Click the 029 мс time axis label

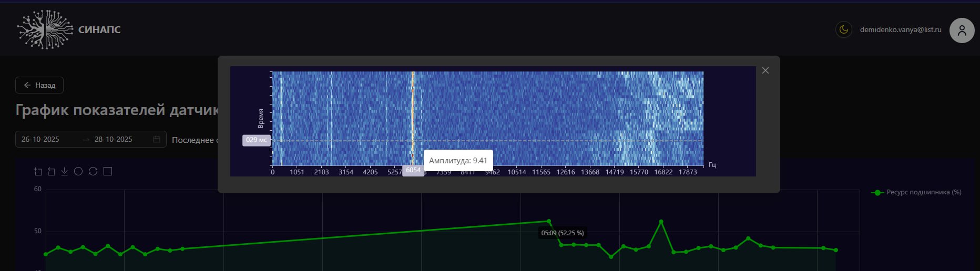[x=257, y=140]
